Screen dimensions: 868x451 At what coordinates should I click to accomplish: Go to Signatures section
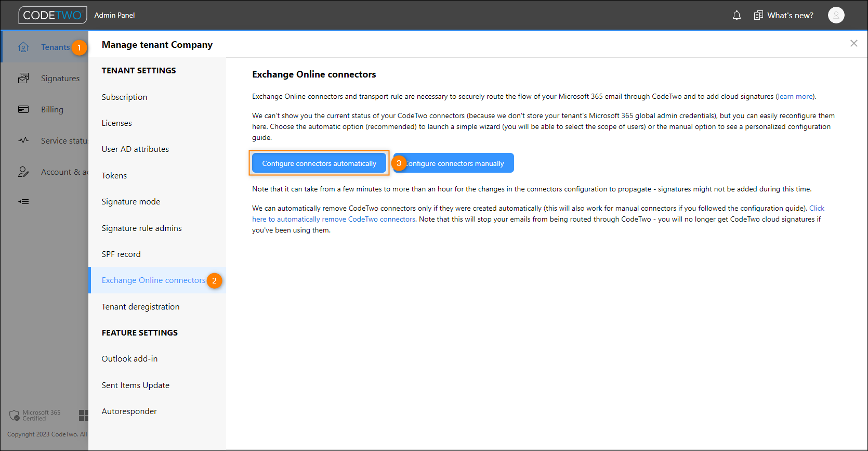pos(60,79)
